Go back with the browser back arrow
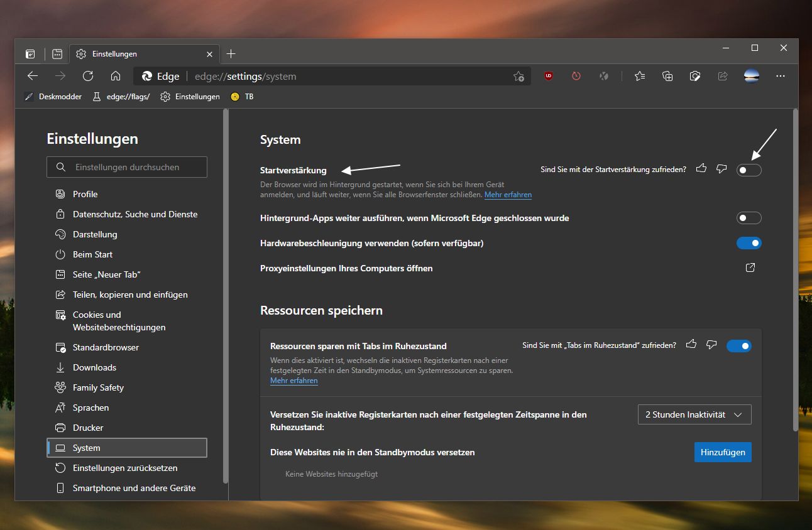The height and width of the screenshot is (530, 812). click(x=33, y=76)
